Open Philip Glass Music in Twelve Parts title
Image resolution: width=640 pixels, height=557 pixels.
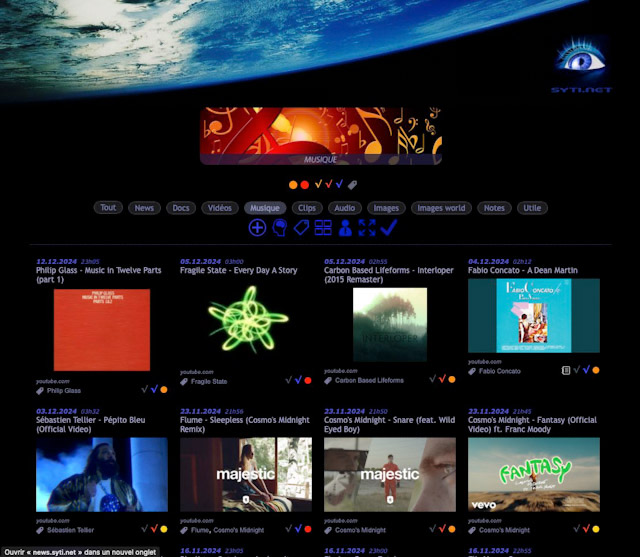[98, 275]
